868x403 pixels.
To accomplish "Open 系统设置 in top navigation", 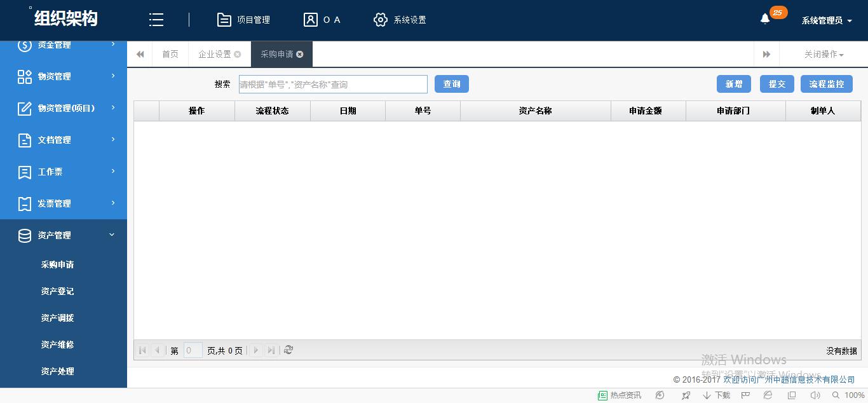I will tap(400, 20).
